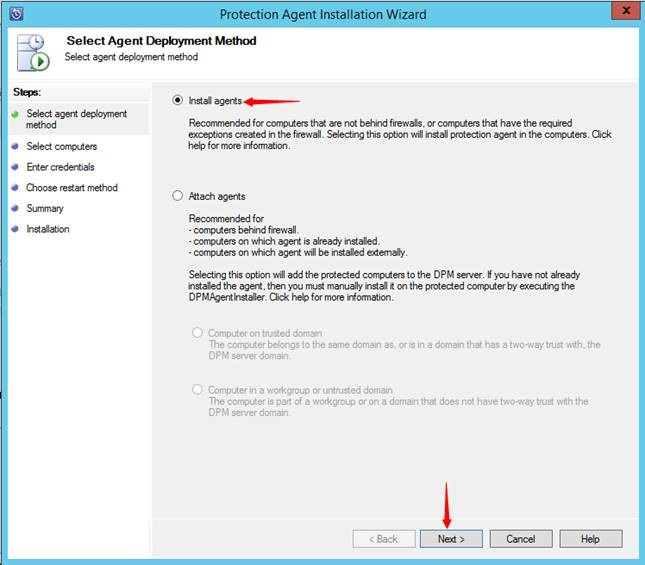Pick Computer in a workgroup or untrusted domain
This screenshot has width=645, height=565.
[x=197, y=390]
